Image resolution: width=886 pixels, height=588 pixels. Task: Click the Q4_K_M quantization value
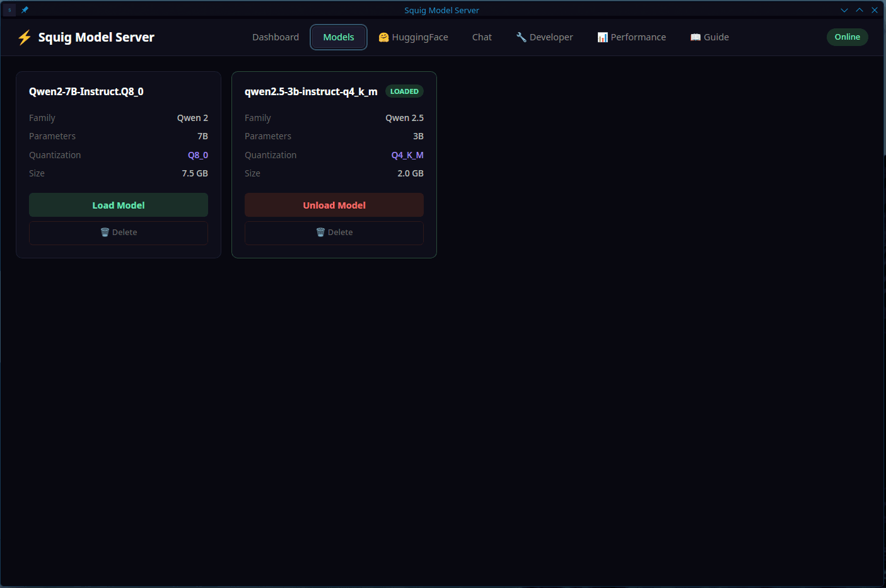(407, 155)
